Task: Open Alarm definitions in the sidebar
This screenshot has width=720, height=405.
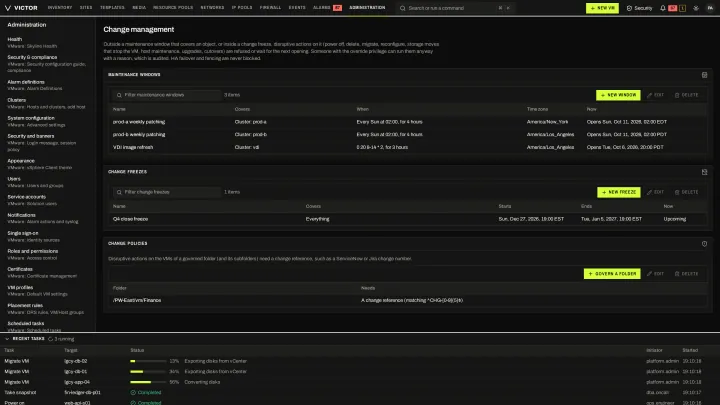Action: (x=46, y=85)
